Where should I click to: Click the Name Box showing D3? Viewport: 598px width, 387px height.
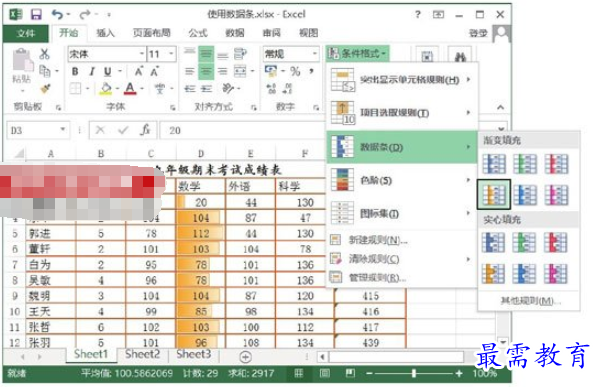(38, 130)
